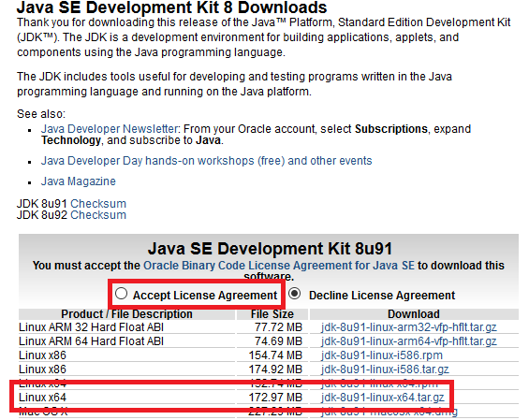Viewport: 529px width, 420px height.
Task: Click 'Linux x64' in the 172.97 MB row
Action: [x=42, y=398]
